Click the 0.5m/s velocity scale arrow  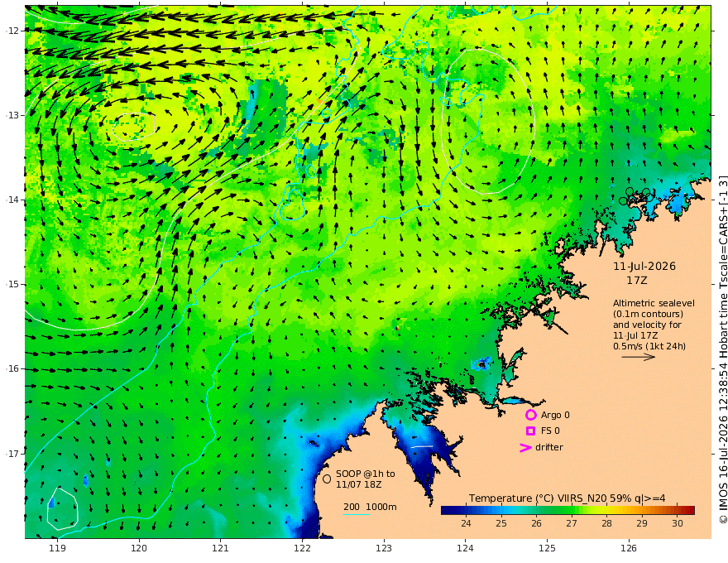[x=639, y=357]
